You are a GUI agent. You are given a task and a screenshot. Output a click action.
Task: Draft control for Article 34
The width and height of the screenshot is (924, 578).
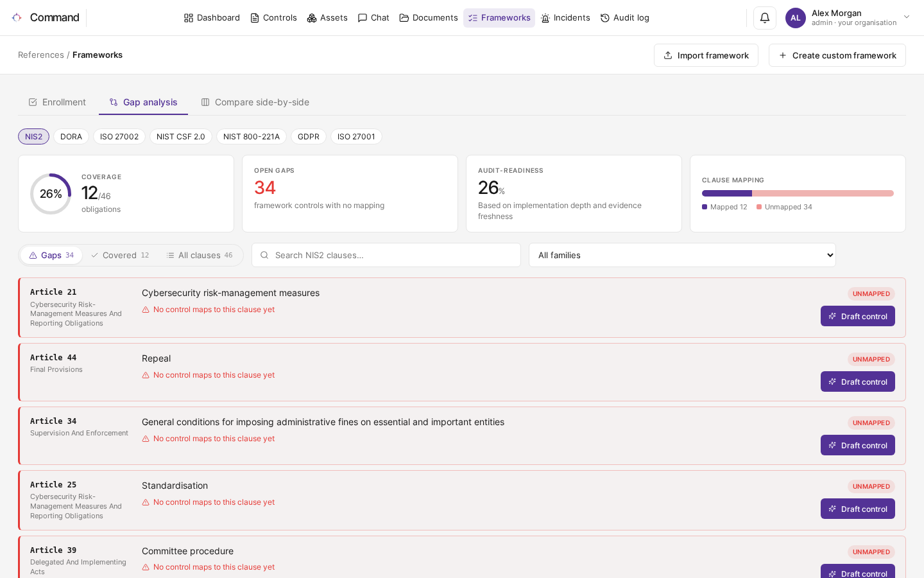click(x=858, y=445)
